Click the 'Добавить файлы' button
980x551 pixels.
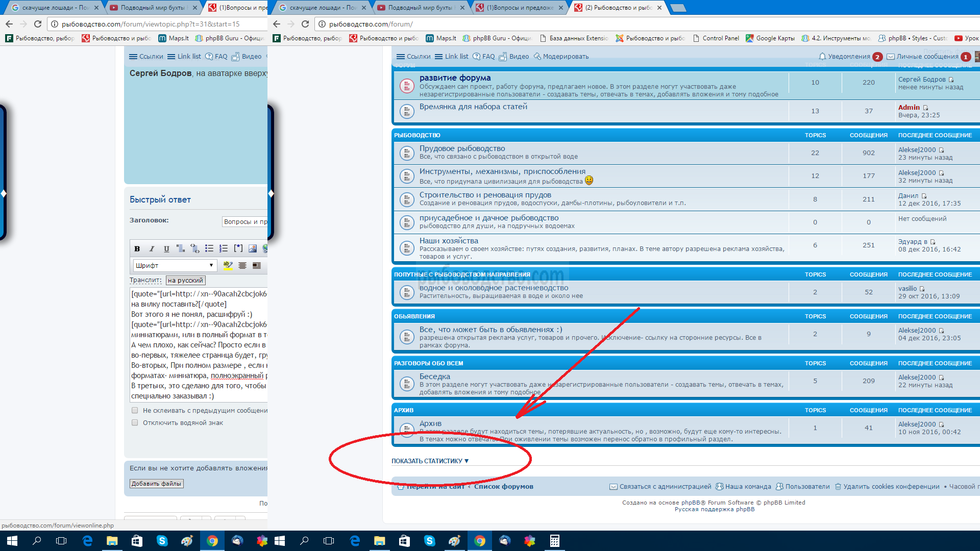coord(156,484)
